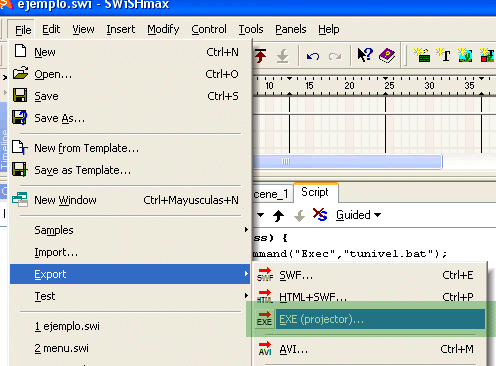Click the Insert Text icon
This screenshot has width=496, height=366.
click(x=443, y=55)
